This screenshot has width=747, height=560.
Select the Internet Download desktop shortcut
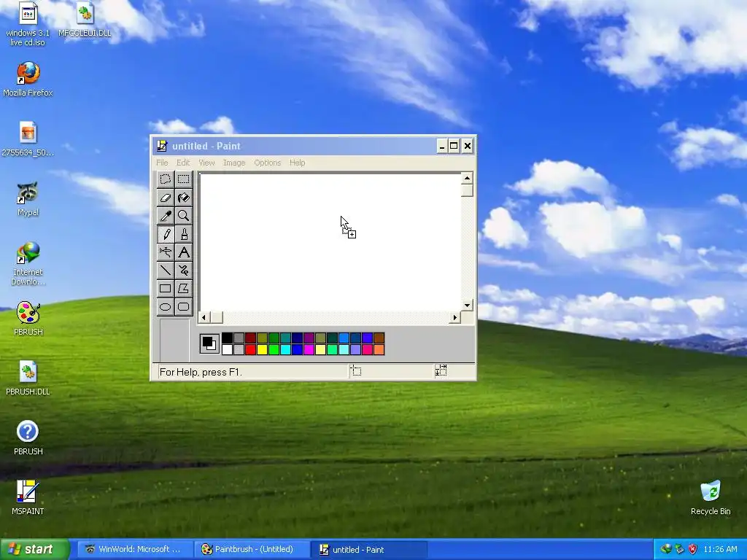28,263
